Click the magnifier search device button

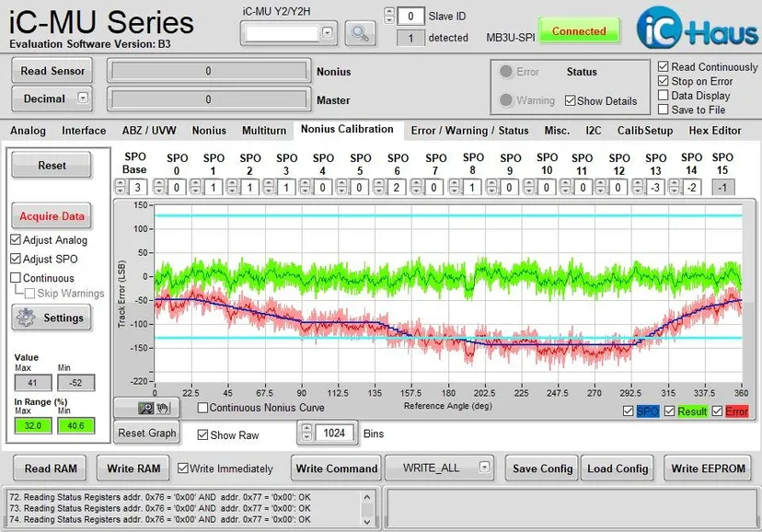[360, 33]
